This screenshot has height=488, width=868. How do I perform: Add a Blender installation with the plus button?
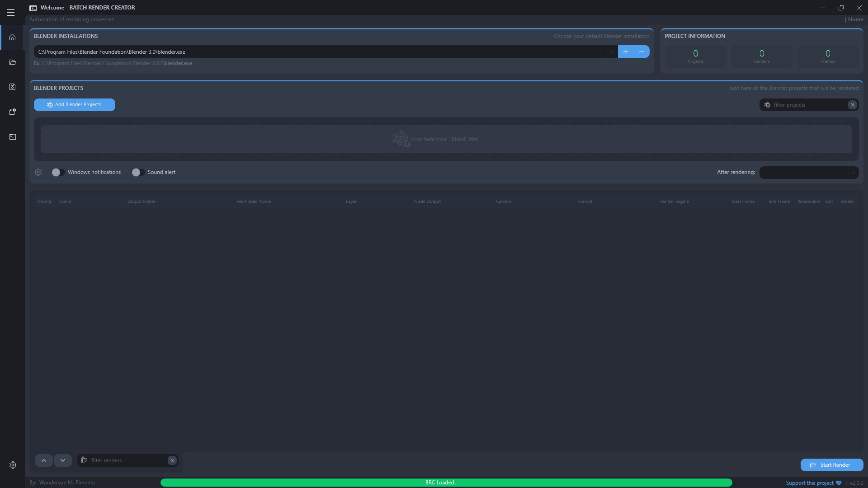[626, 52]
